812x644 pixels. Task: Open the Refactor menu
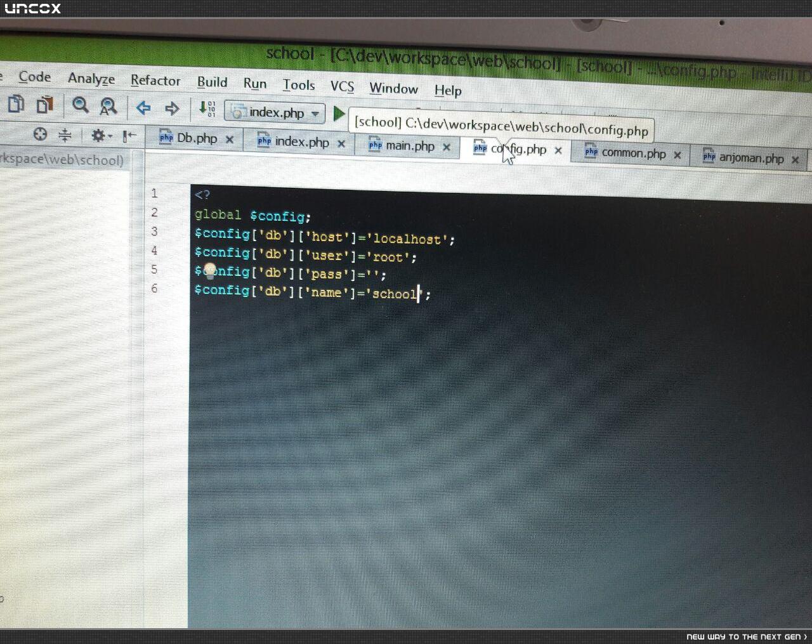pyautogui.click(x=155, y=81)
